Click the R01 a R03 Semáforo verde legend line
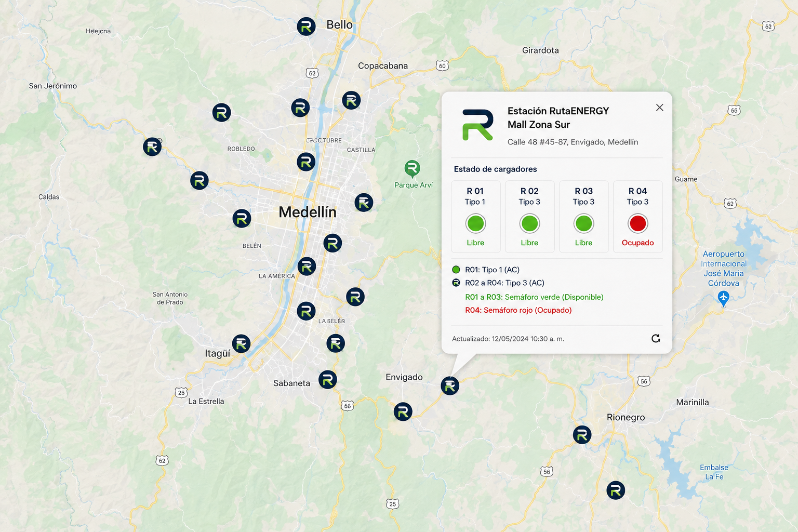Viewport: 798px width, 532px height. click(534, 297)
